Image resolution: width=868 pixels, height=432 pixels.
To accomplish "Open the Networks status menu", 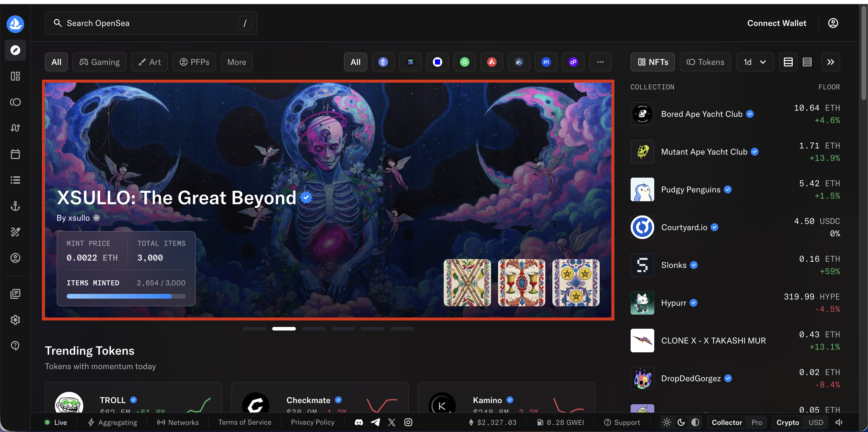I will [178, 422].
